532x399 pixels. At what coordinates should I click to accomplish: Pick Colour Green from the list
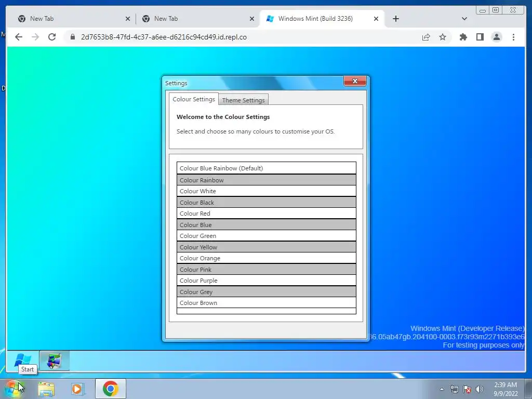(267, 236)
